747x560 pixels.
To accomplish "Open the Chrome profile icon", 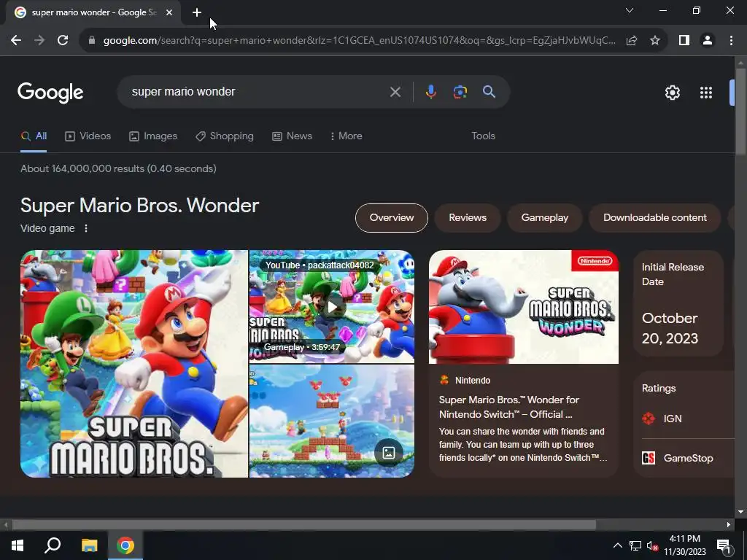I will coord(708,41).
